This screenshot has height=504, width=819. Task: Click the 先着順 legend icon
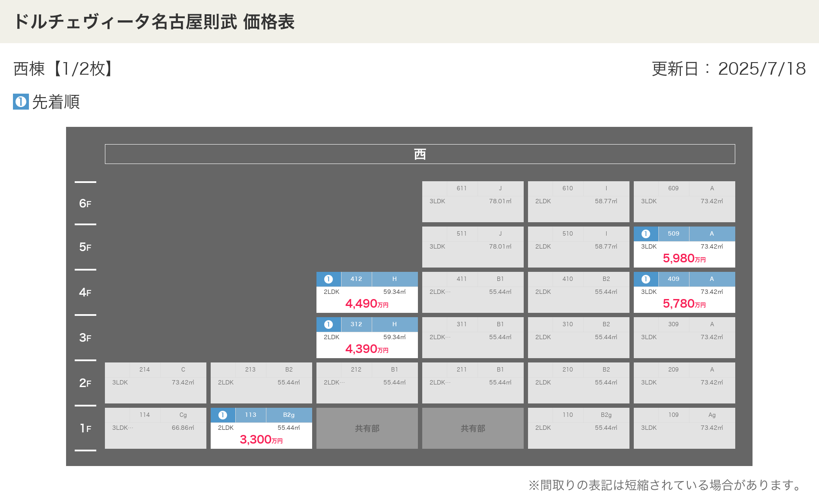tap(21, 102)
